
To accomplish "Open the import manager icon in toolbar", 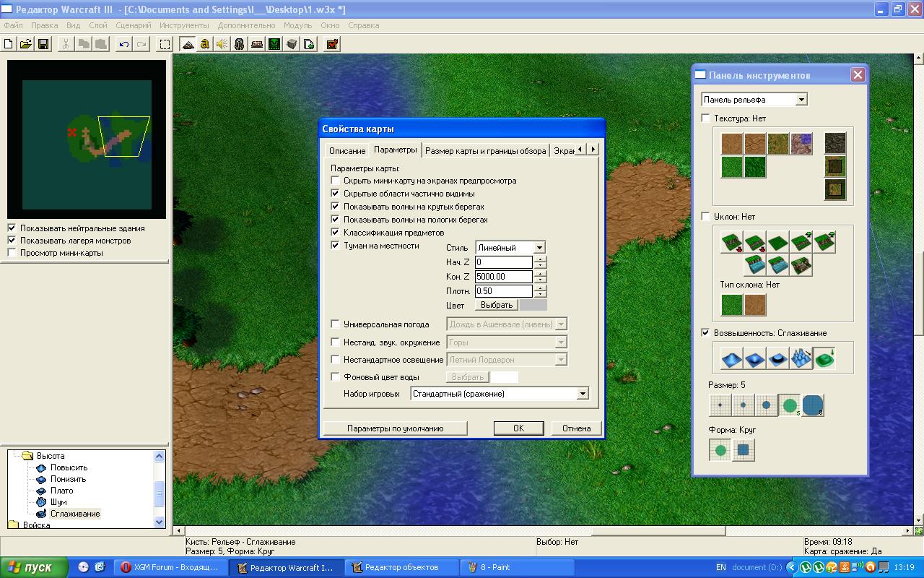I will click(309, 44).
